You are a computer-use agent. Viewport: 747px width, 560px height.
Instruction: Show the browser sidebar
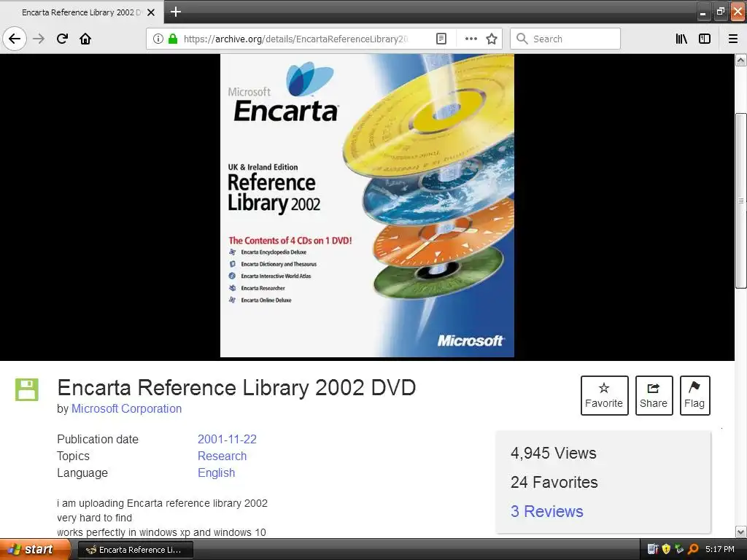click(705, 39)
